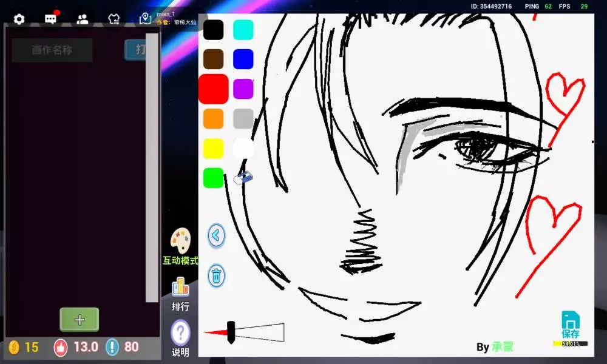The height and width of the screenshot is (364, 607).
Task: Choose the cyan color swatch
Action: pos(243,30)
